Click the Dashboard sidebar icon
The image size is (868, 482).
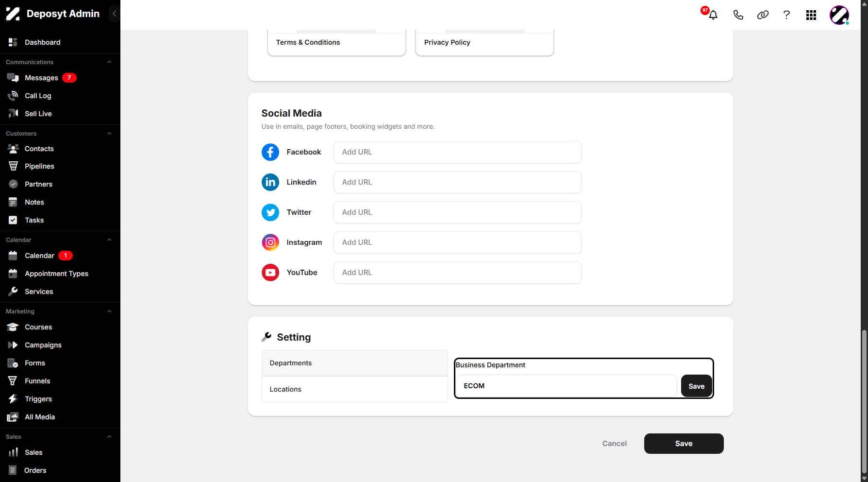coord(13,42)
